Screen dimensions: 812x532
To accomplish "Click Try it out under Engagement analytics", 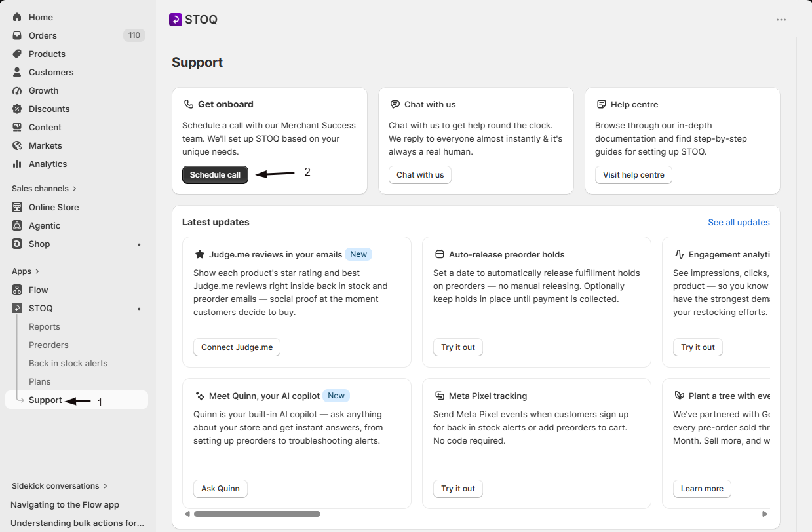I will click(698, 347).
